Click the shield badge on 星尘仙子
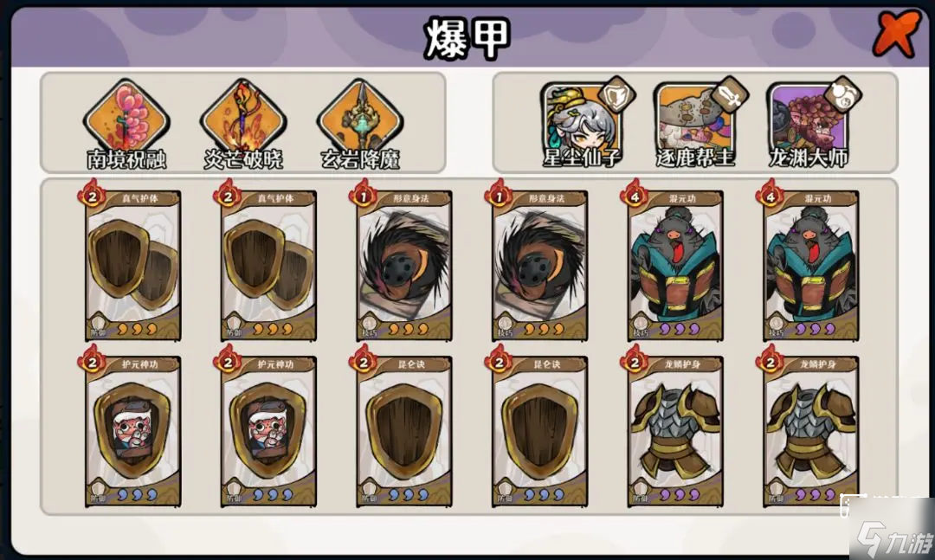The height and width of the screenshot is (560, 935). (617, 94)
